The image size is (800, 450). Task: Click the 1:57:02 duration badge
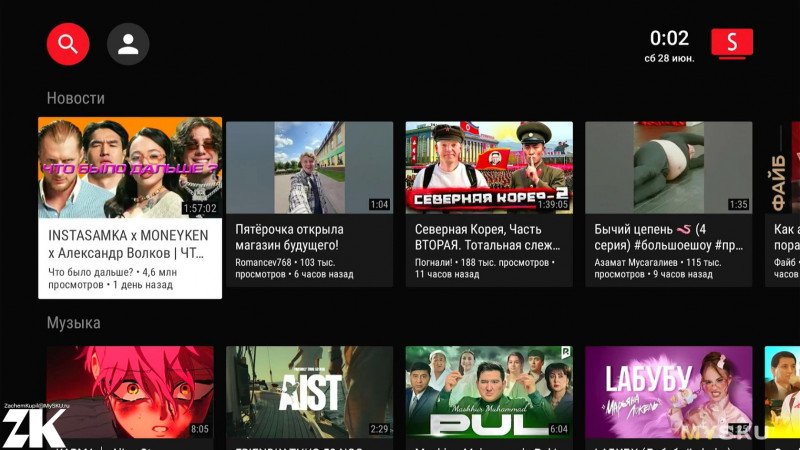(x=199, y=208)
